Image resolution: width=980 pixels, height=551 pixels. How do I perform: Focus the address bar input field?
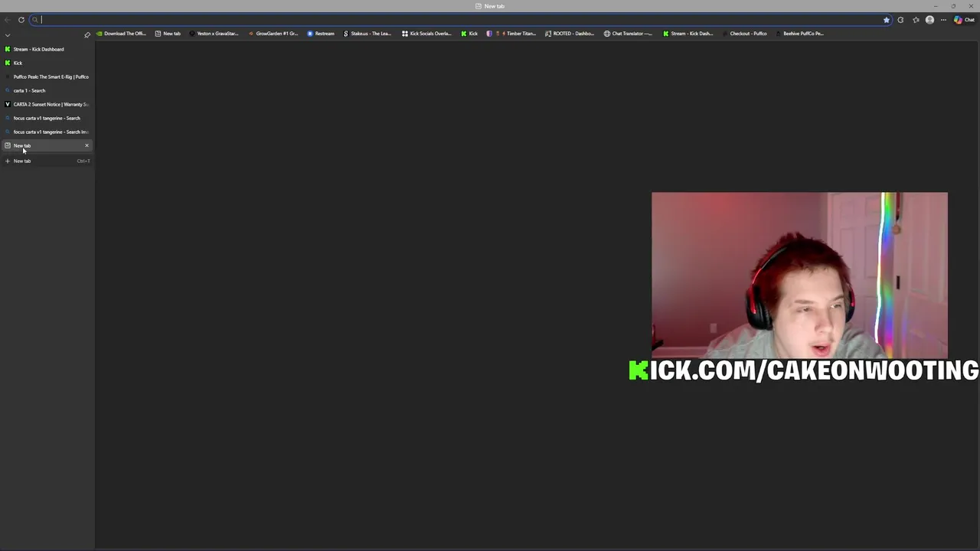[x=459, y=20]
